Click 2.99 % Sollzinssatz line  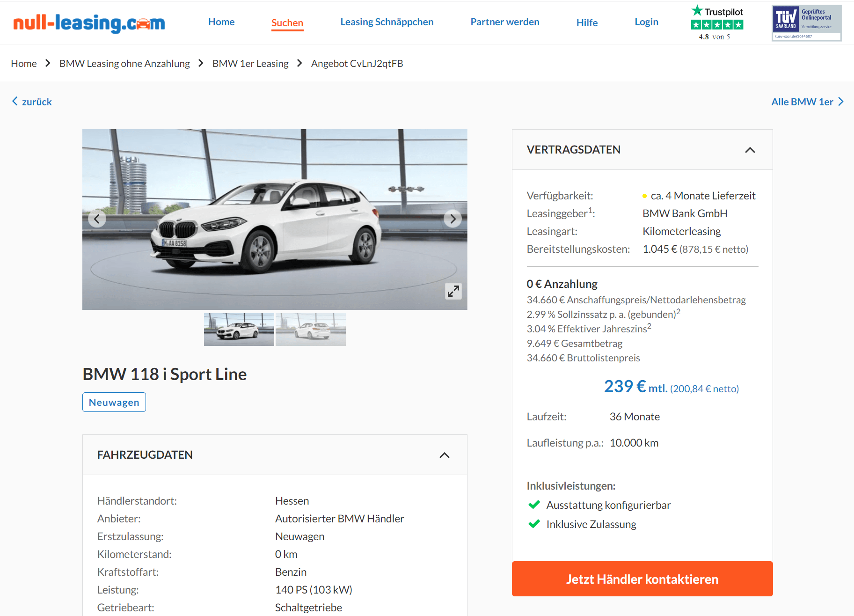pyautogui.click(x=604, y=314)
